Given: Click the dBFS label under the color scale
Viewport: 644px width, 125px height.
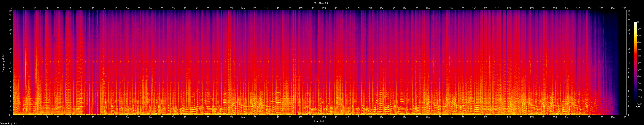Looking at the screenshot, I should pos(637,107).
